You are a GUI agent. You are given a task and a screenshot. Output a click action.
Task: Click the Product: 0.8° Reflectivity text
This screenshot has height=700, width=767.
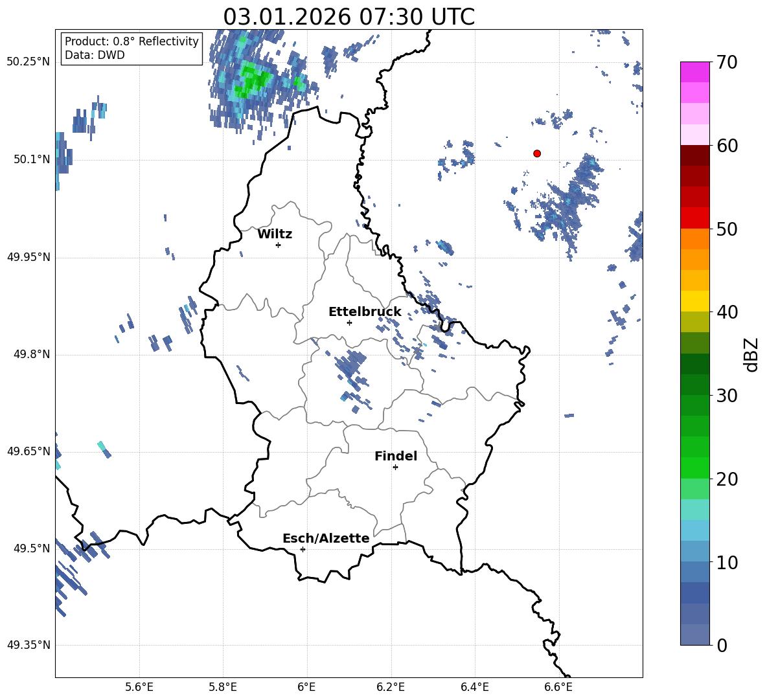132,41
